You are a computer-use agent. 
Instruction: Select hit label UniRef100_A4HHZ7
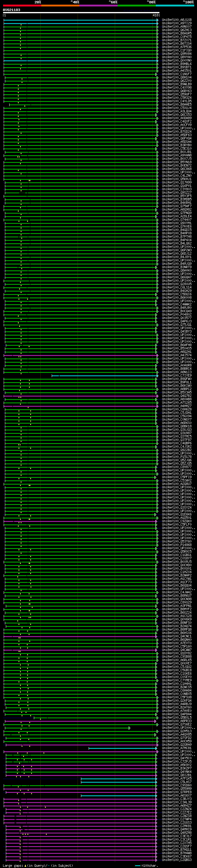click(176, 406)
